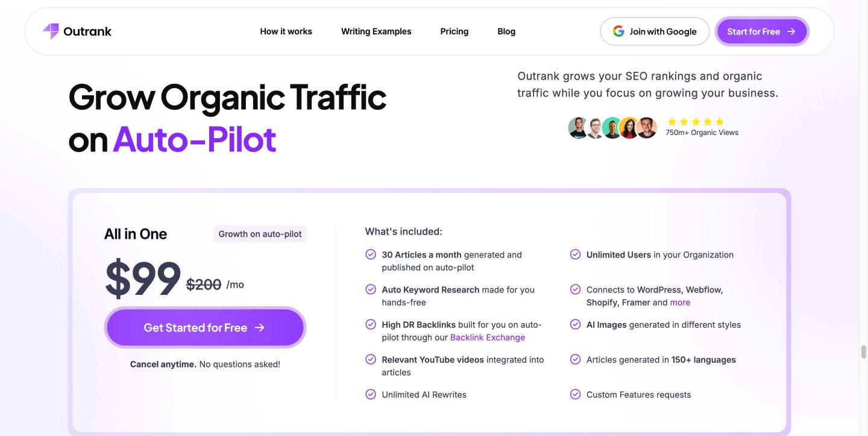868x436 pixels.
Task: Click Outrank brand name in header
Action: pyautogui.click(x=87, y=31)
